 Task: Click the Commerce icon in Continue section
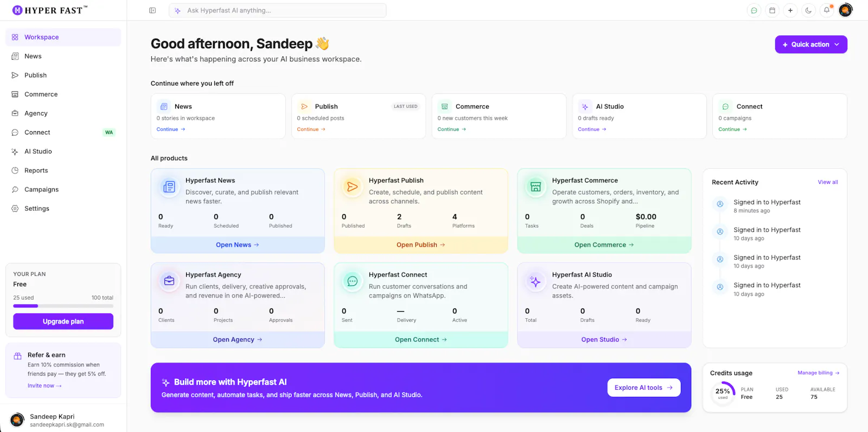(444, 107)
